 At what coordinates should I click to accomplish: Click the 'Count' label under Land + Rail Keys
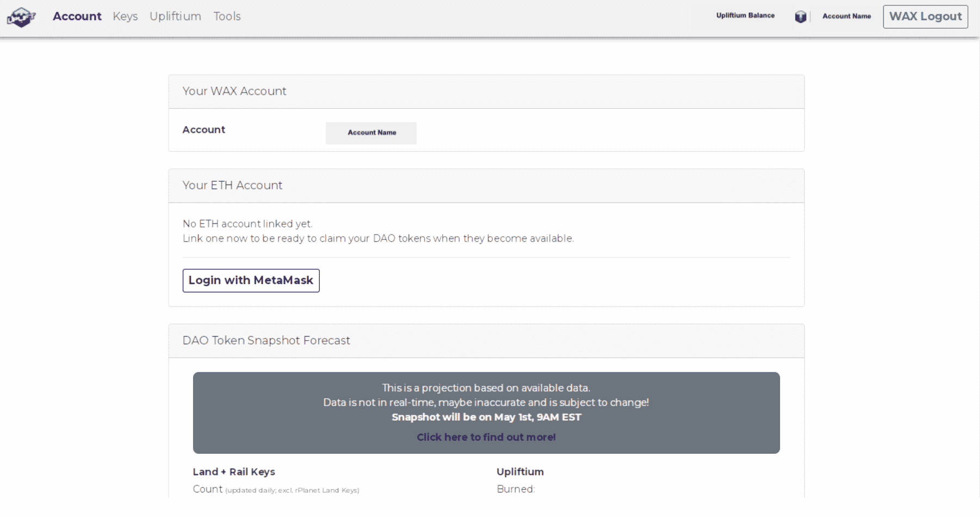(x=208, y=489)
